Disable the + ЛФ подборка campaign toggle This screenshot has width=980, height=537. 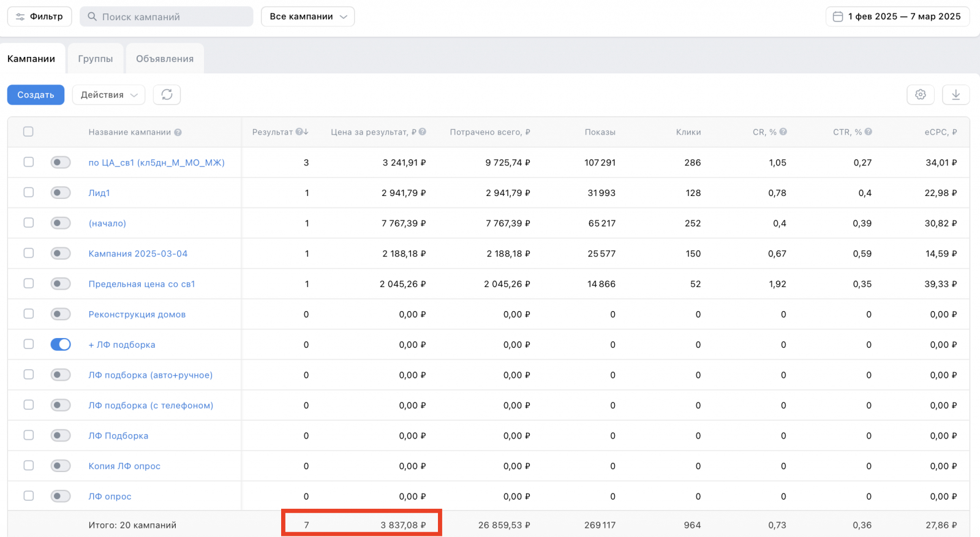click(61, 345)
